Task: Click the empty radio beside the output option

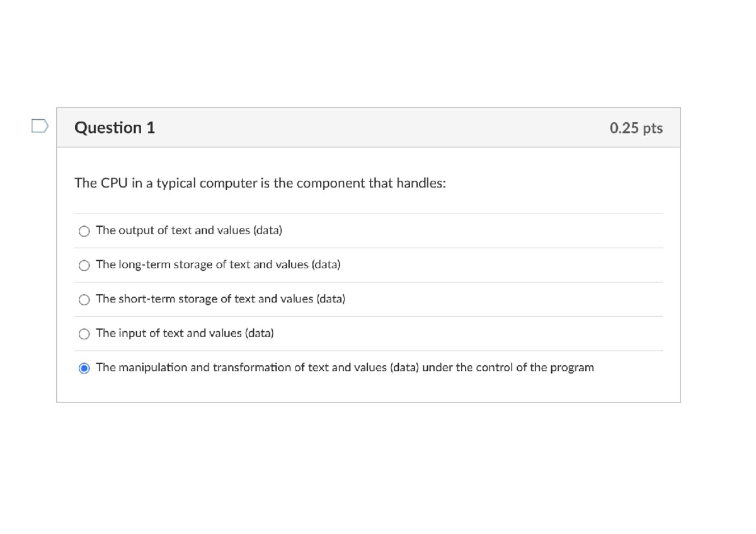Action: coord(84,230)
